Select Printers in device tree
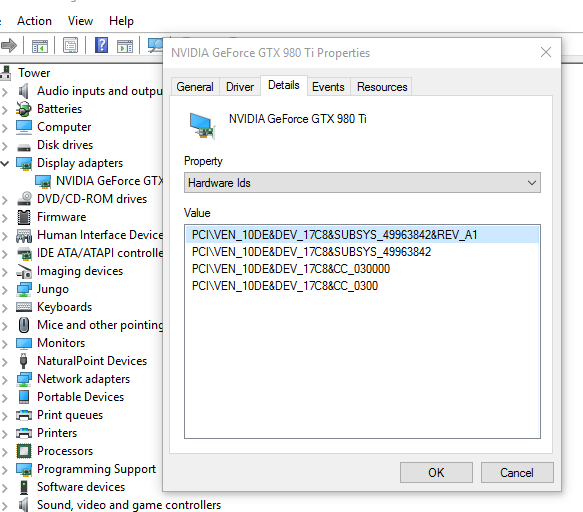This screenshot has width=583, height=512. click(57, 433)
